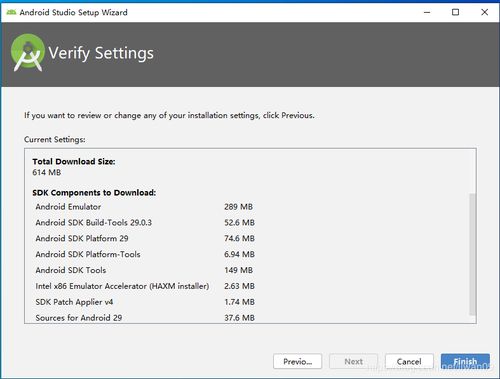Image resolution: width=500 pixels, height=379 pixels.
Task: Click the Verify Settings header title
Action: [101, 53]
